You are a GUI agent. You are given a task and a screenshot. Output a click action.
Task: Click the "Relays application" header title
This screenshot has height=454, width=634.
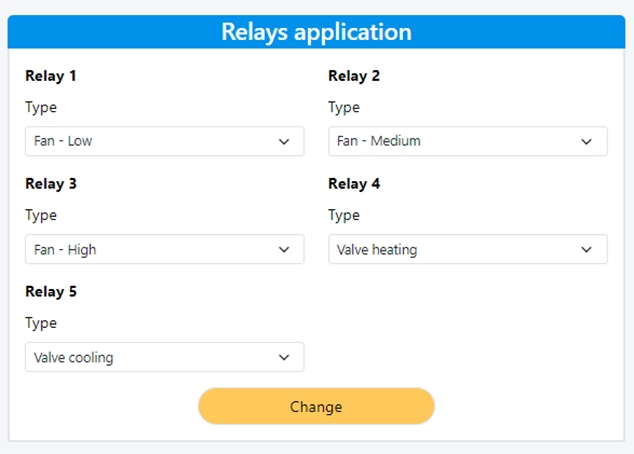tap(316, 32)
